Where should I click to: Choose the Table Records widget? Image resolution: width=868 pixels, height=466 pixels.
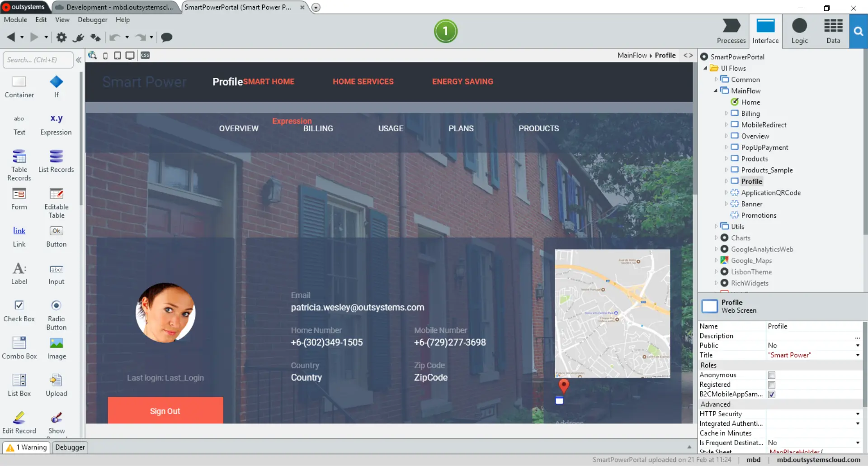pyautogui.click(x=19, y=165)
